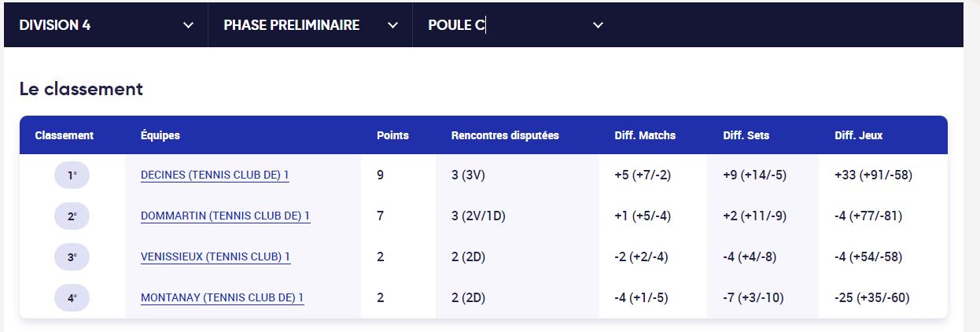Screen dimensions: 980x332
Task: Open the PHASE PRELIMINAIRE dropdown chevron
Action: (392, 25)
